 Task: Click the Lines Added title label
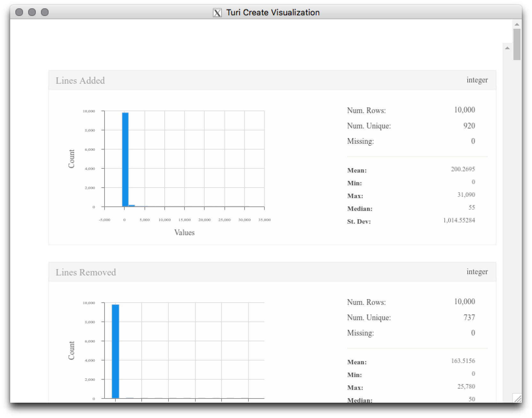81,81
